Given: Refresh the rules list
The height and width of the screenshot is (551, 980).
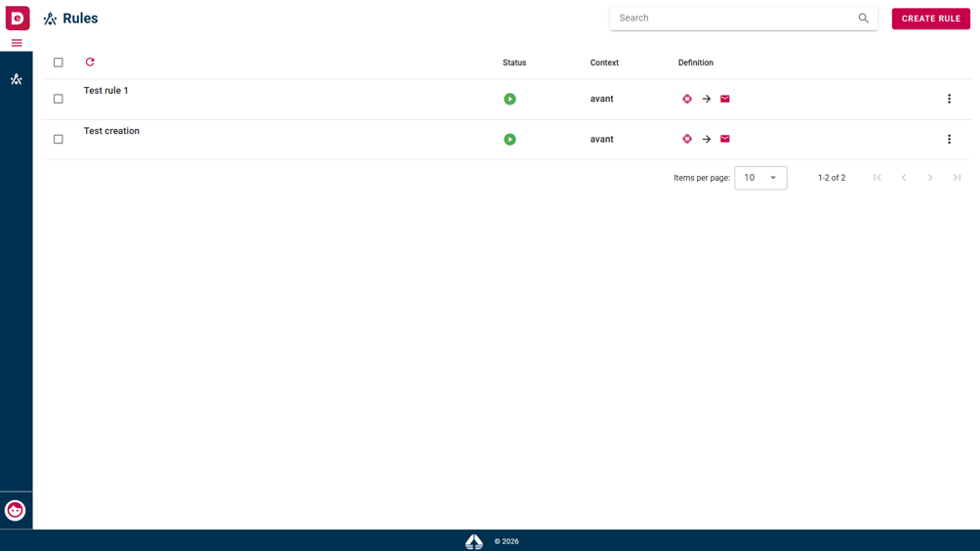Looking at the screenshot, I should [90, 62].
